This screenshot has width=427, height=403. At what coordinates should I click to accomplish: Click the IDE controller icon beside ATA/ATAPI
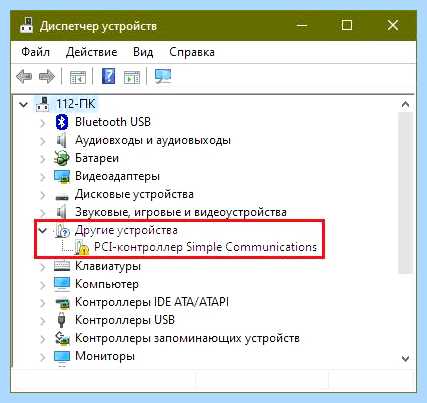62,303
